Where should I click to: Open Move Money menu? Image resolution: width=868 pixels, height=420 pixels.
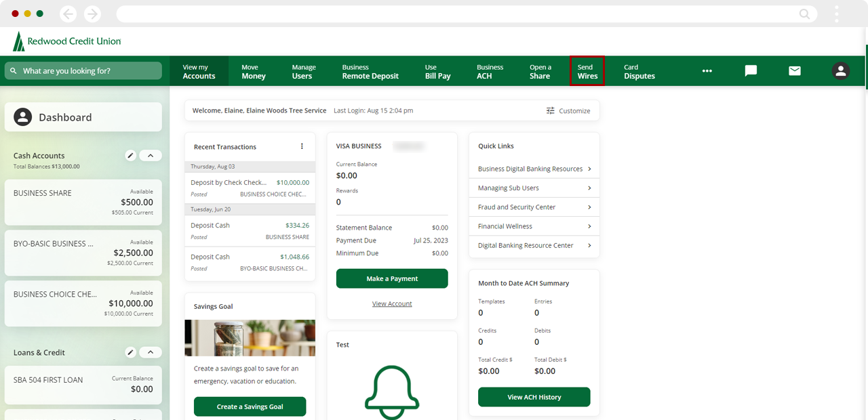click(x=254, y=71)
